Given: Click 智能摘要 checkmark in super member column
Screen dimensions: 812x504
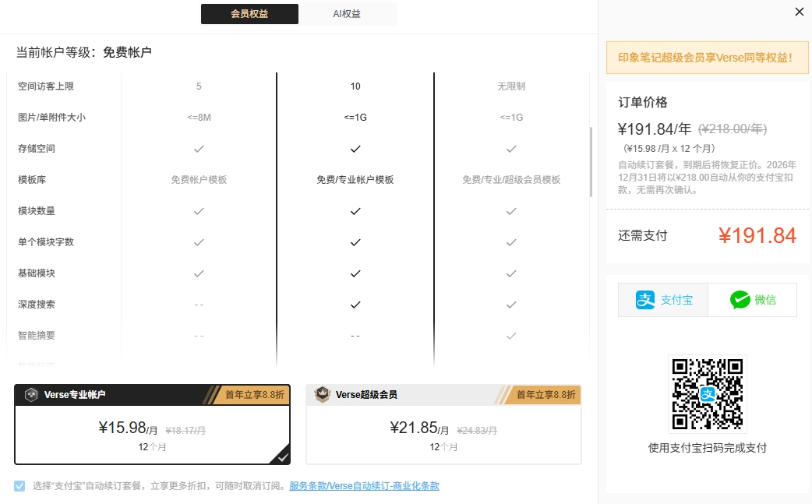Looking at the screenshot, I should [511, 336].
